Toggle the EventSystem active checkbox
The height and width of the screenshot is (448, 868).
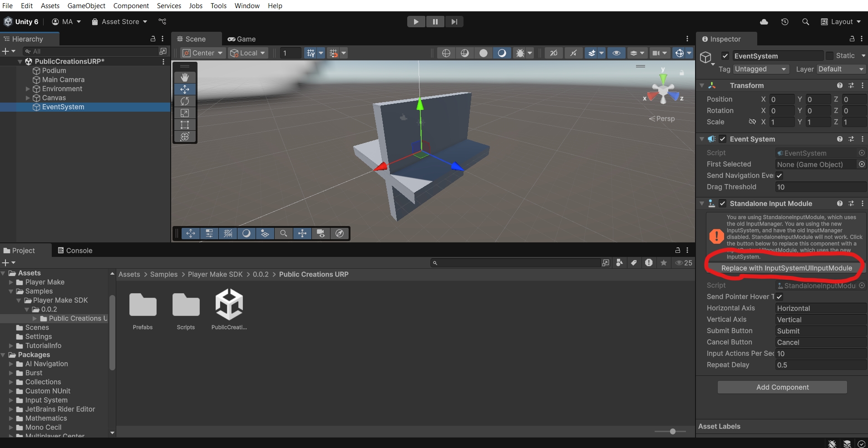click(725, 56)
